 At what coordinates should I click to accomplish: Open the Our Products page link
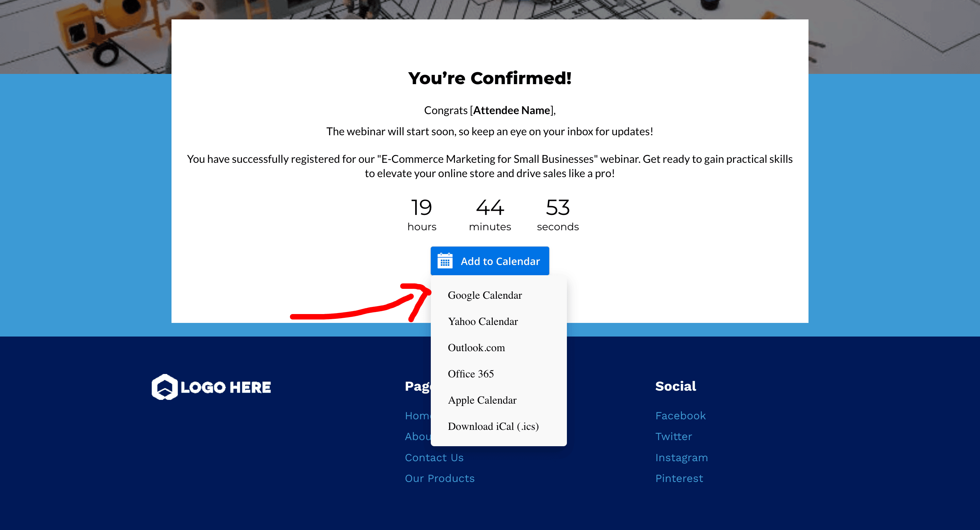439,478
